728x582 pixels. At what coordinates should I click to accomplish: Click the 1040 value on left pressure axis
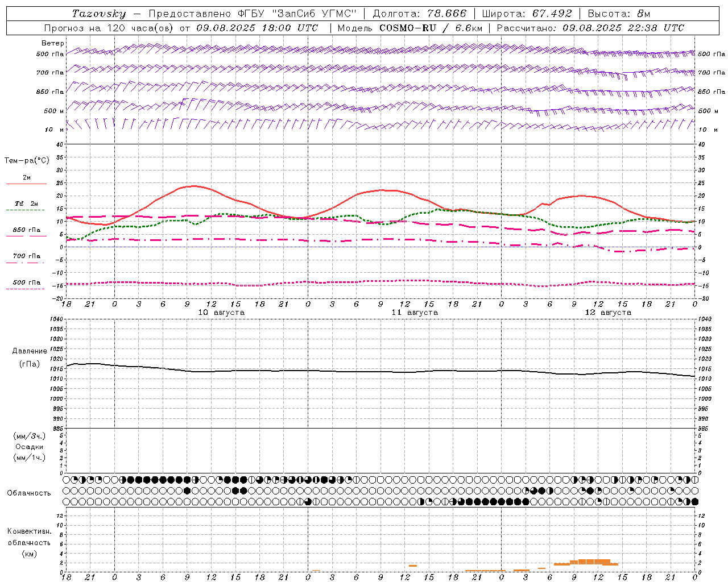tap(57, 319)
